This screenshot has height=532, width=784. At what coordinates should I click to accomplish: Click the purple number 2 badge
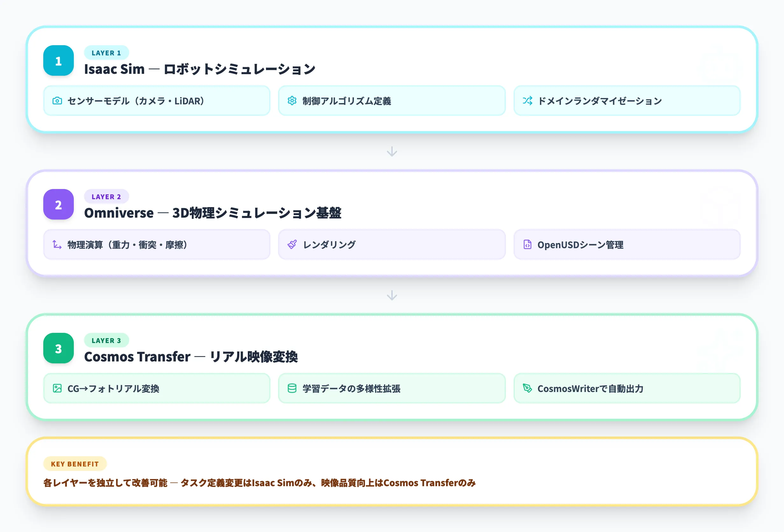[58, 205]
